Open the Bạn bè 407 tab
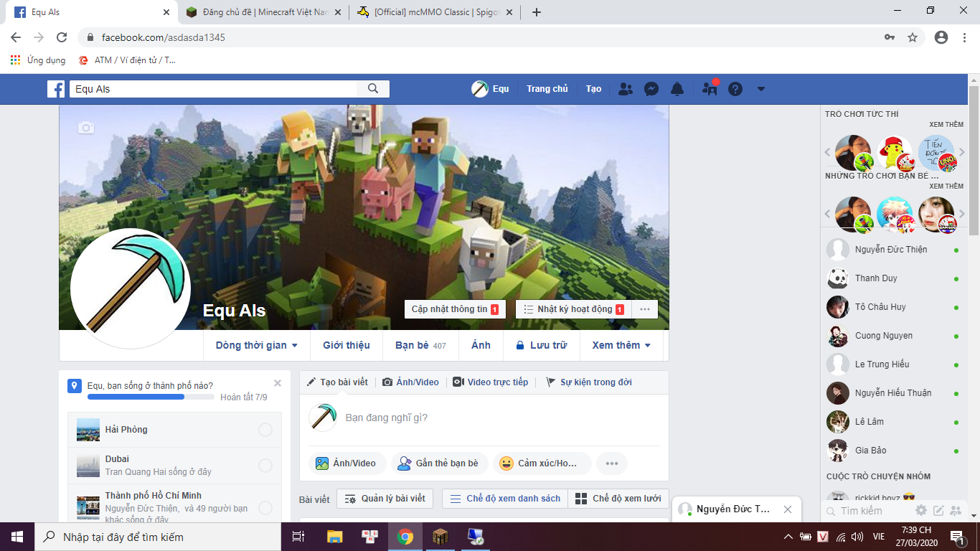The width and height of the screenshot is (980, 551). 420,345
